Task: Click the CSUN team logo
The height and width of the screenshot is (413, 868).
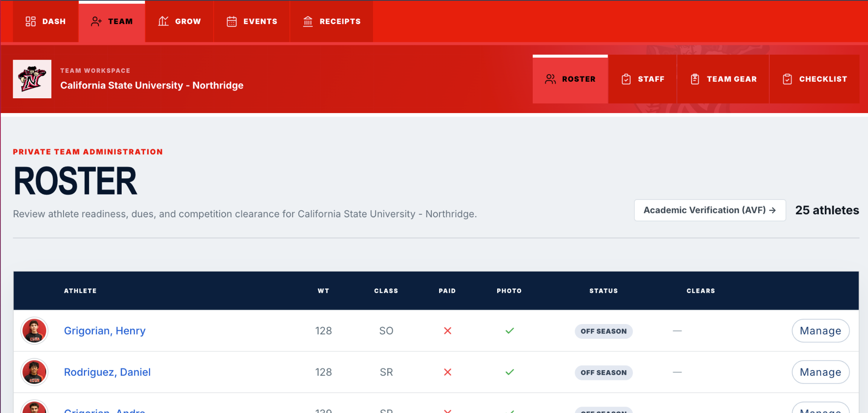Action: pyautogui.click(x=32, y=79)
